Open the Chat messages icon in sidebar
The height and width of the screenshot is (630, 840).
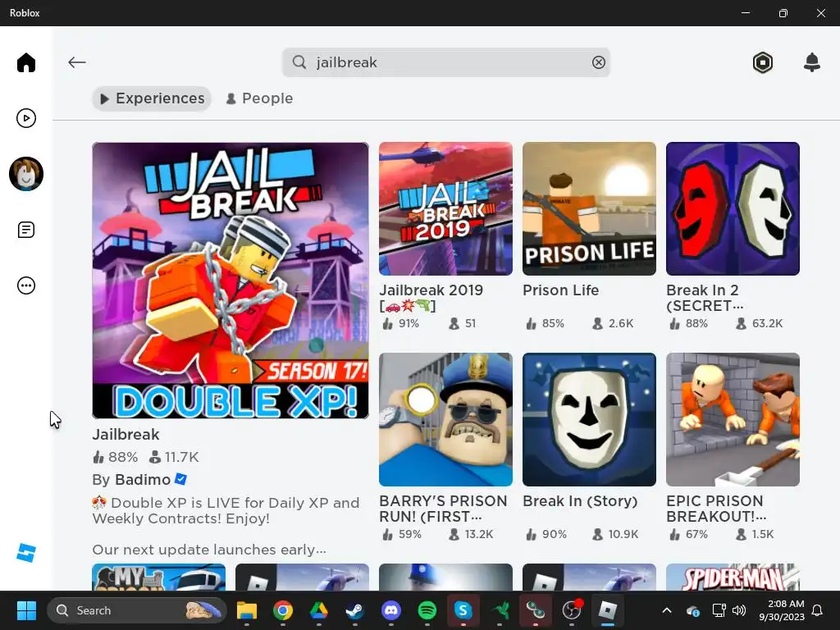25,230
